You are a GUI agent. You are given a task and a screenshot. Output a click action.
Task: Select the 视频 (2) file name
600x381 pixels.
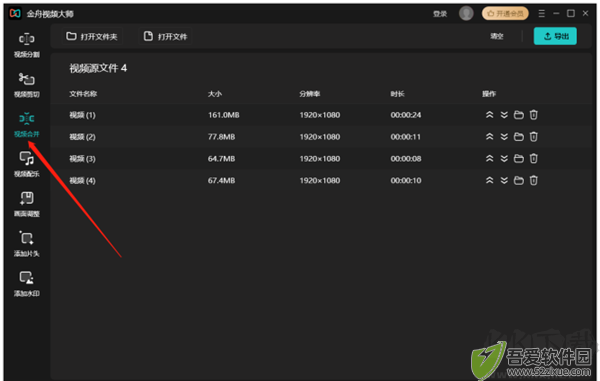click(x=82, y=137)
